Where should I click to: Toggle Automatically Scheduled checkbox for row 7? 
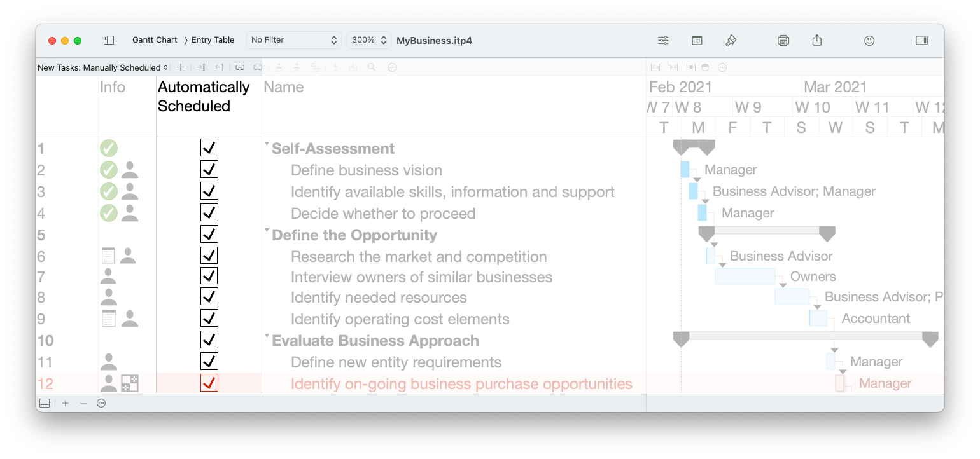(209, 276)
